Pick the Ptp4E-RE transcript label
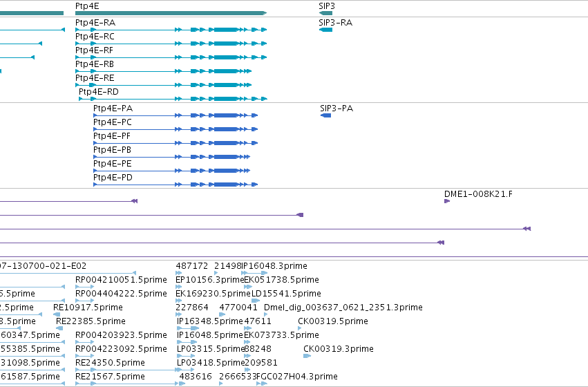Image resolution: width=588 pixels, height=387 pixels. point(95,78)
